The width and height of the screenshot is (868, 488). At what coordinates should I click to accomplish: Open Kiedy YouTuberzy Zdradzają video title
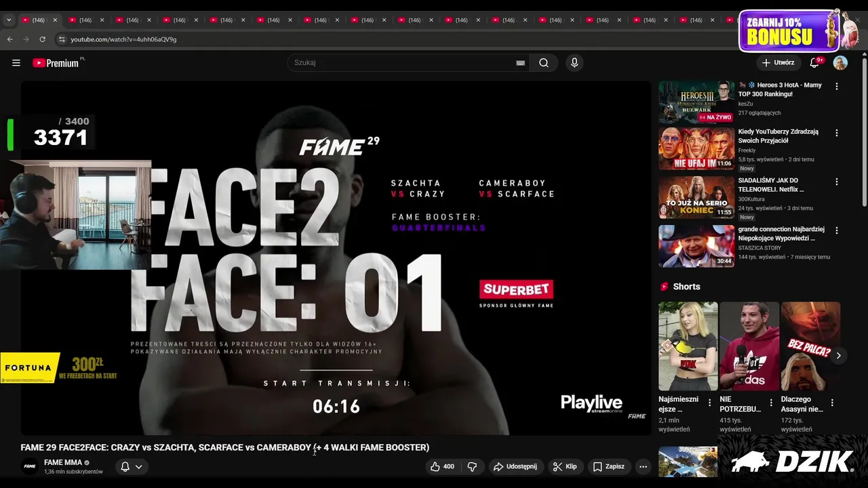778,136
